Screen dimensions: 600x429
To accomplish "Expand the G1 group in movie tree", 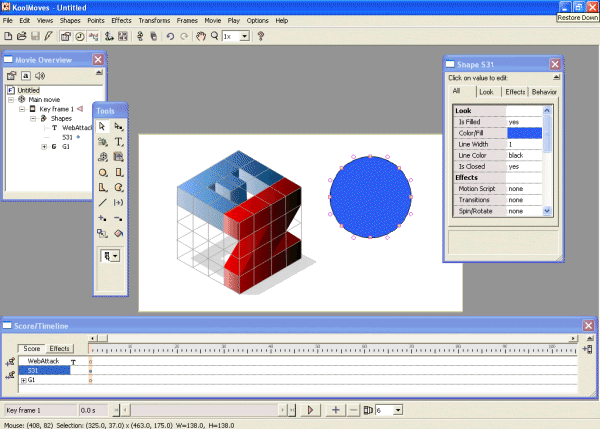I will pos(44,146).
